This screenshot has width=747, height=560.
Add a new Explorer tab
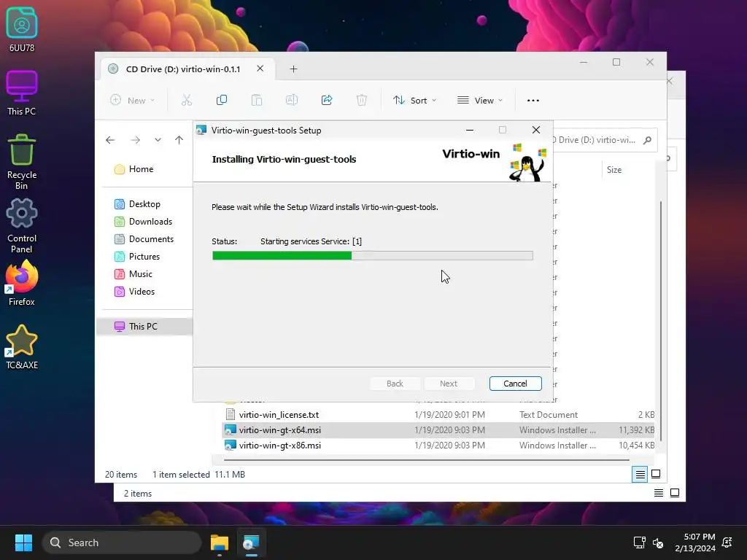point(293,69)
